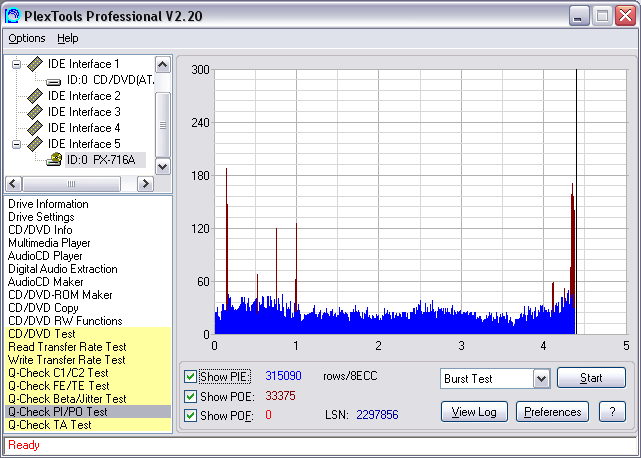
Task: Collapse the IDE Interface 5 tree node
Action: tap(16, 144)
